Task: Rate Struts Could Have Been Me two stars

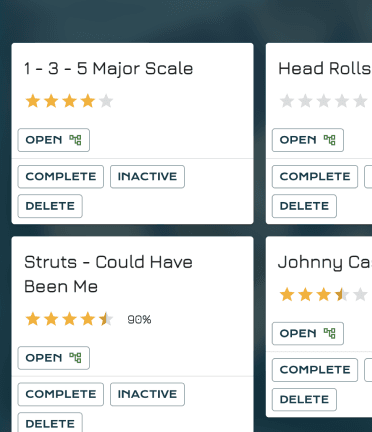Action: 51,319
